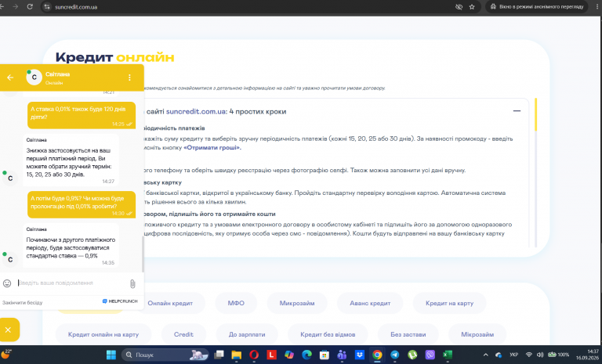Open Microsoft Teams from the taskbar
The image size is (602, 364).
click(x=342, y=355)
